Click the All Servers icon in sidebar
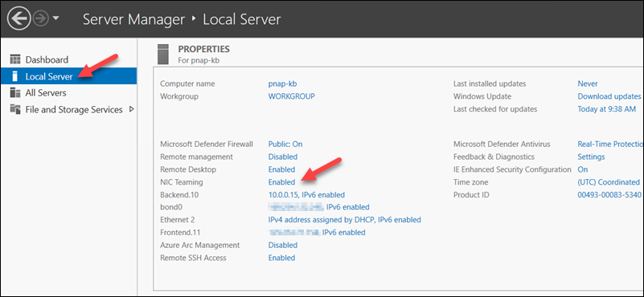Viewport: 644px width, 297px height. (x=15, y=93)
